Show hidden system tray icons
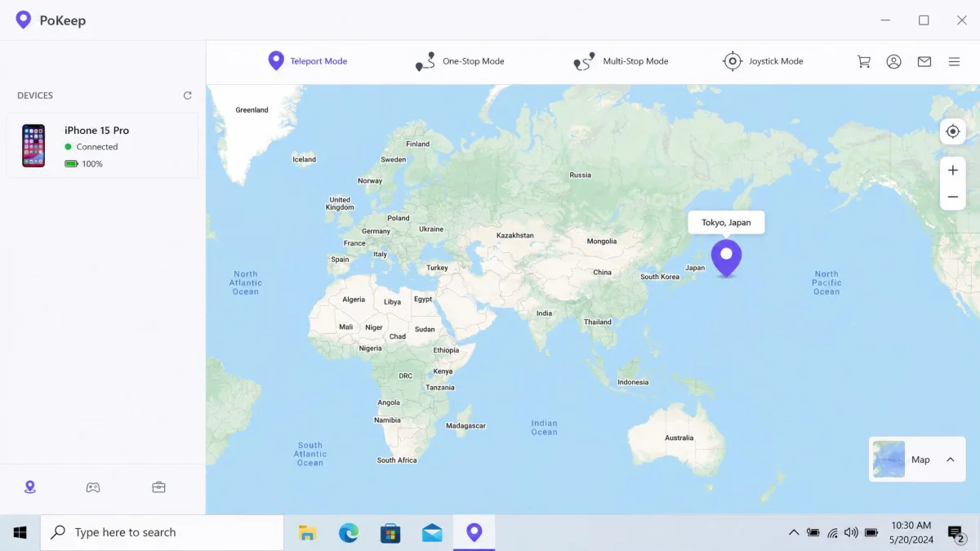980x551 pixels. (793, 533)
